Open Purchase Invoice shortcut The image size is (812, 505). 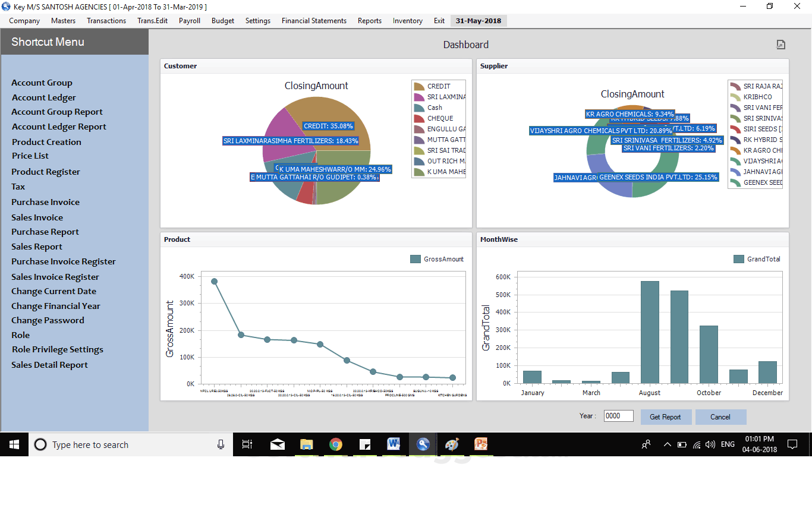click(x=45, y=202)
